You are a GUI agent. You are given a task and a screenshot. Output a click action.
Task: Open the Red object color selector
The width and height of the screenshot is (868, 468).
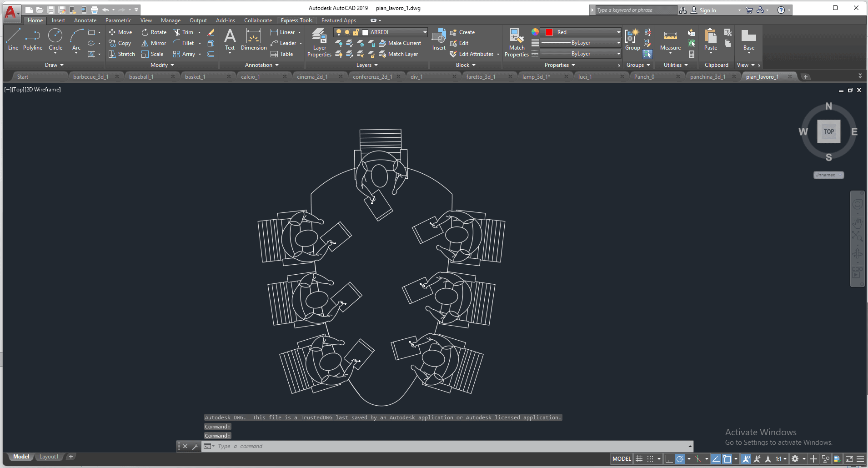pyautogui.click(x=582, y=32)
